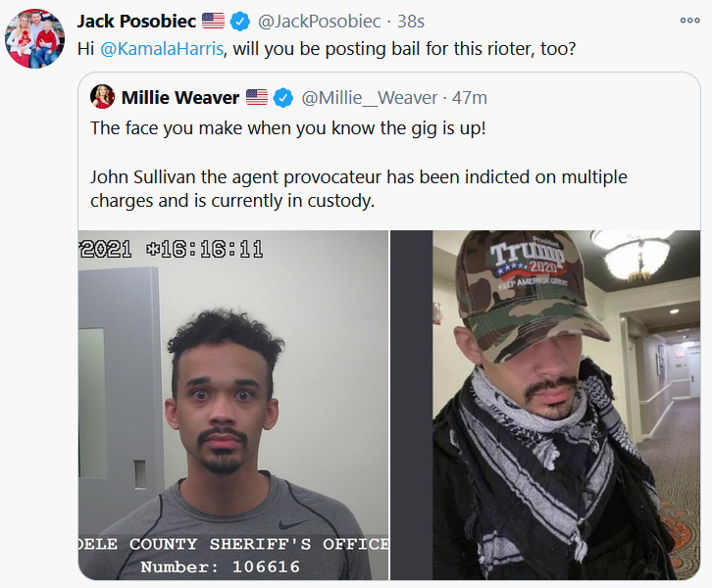Click 'The face you make' quoted text line
Image resolution: width=712 pixels, height=588 pixels.
pos(288,128)
